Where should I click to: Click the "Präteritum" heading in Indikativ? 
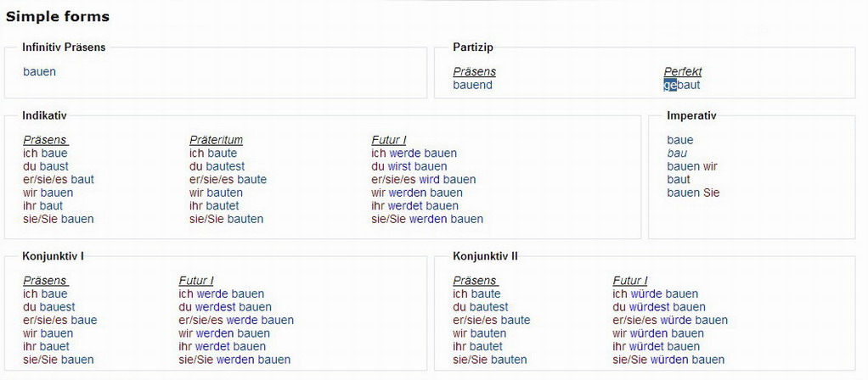216,140
